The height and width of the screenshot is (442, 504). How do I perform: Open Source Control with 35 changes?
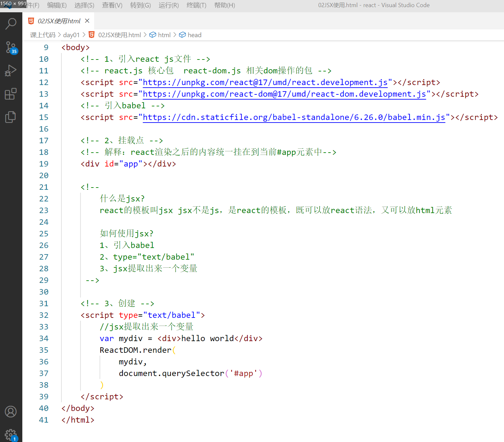[x=11, y=48]
